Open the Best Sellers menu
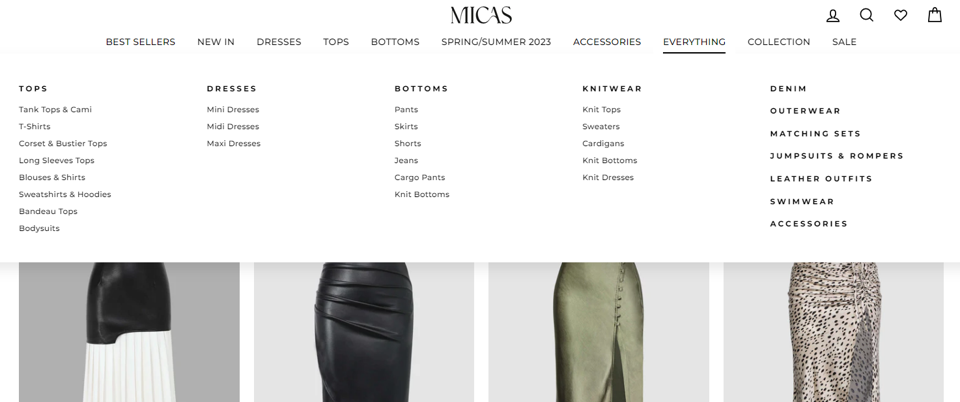The height and width of the screenshot is (402, 960). coord(140,42)
